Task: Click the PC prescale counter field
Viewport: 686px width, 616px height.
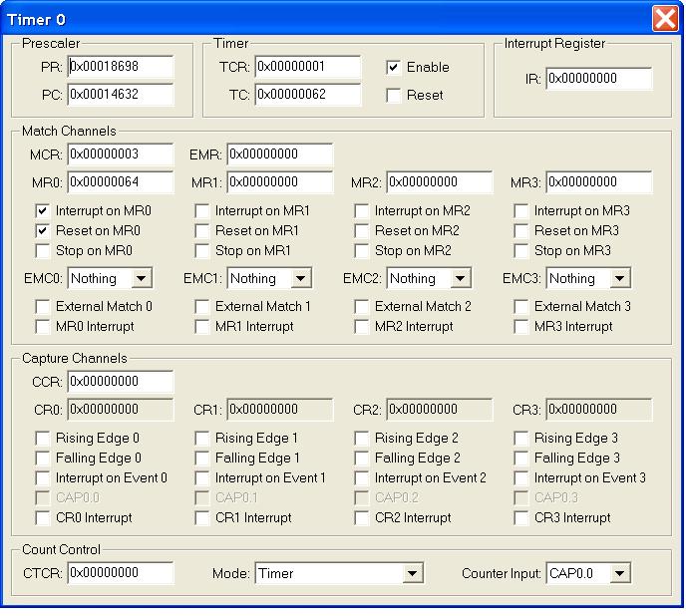Action: (121, 95)
